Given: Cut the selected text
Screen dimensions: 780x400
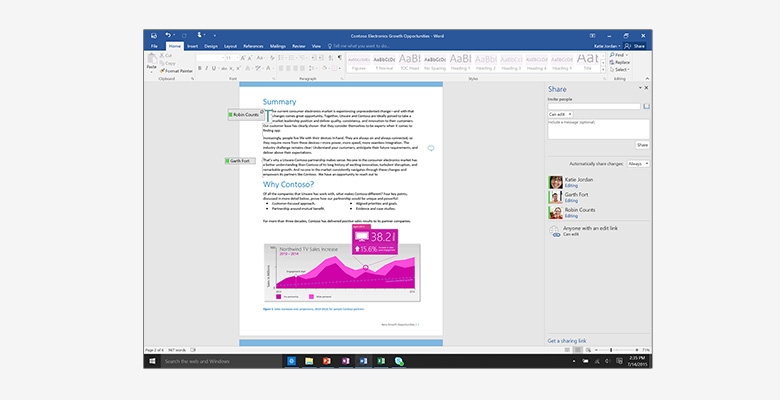Looking at the screenshot, I should (166, 55).
